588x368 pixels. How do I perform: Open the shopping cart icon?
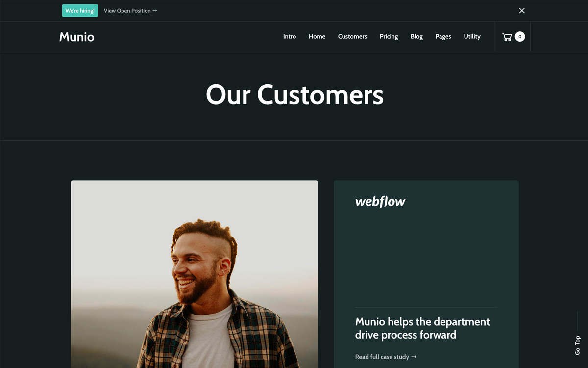click(507, 37)
